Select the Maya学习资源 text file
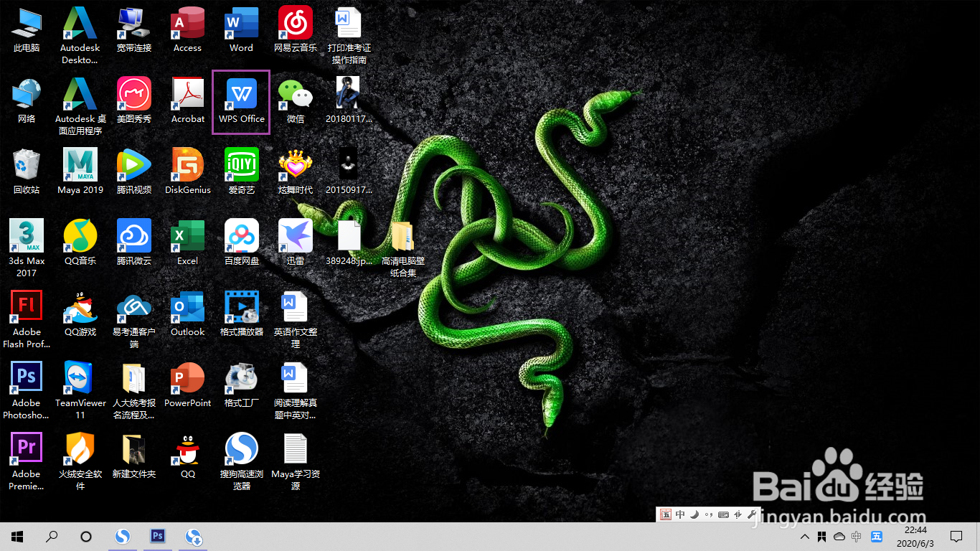This screenshot has height=551, width=980. click(x=296, y=462)
